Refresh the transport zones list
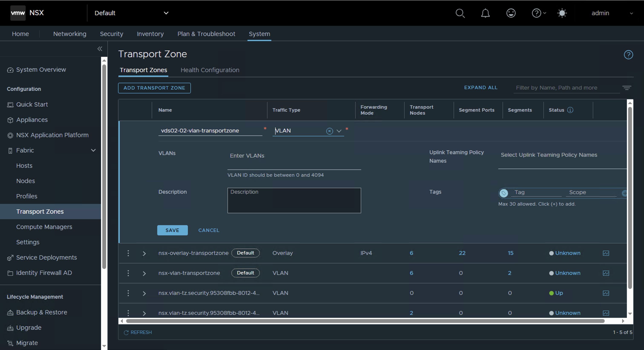This screenshot has height=350, width=644. 138,332
